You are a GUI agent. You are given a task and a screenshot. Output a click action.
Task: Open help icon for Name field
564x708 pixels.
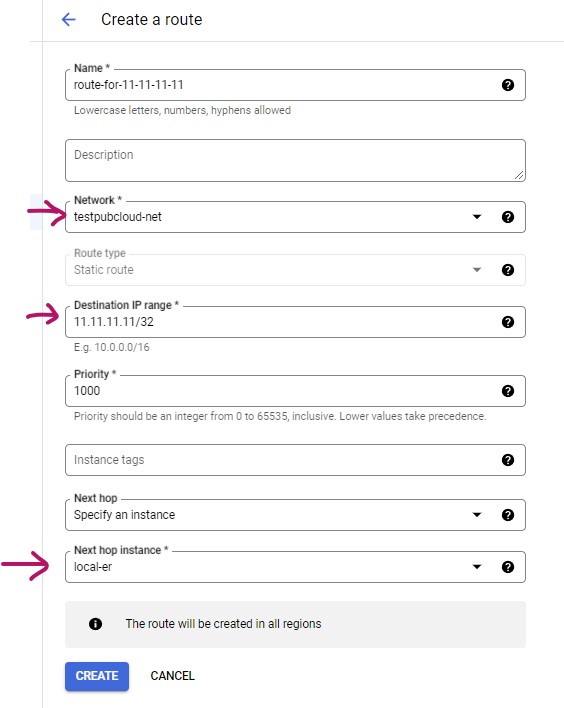tap(508, 85)
